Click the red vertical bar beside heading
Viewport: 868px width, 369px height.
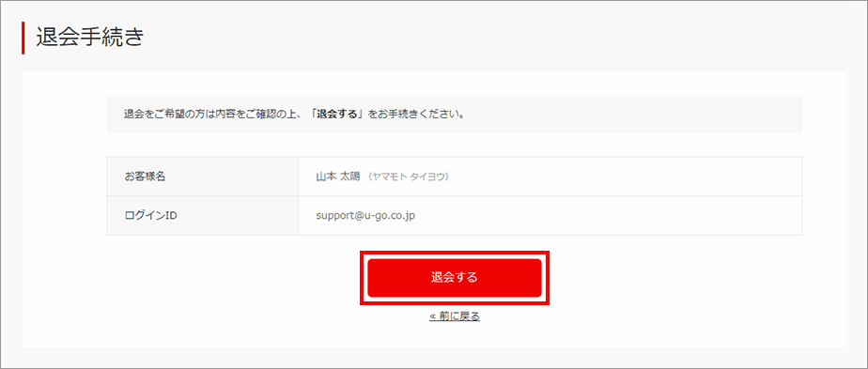[23, 38]
